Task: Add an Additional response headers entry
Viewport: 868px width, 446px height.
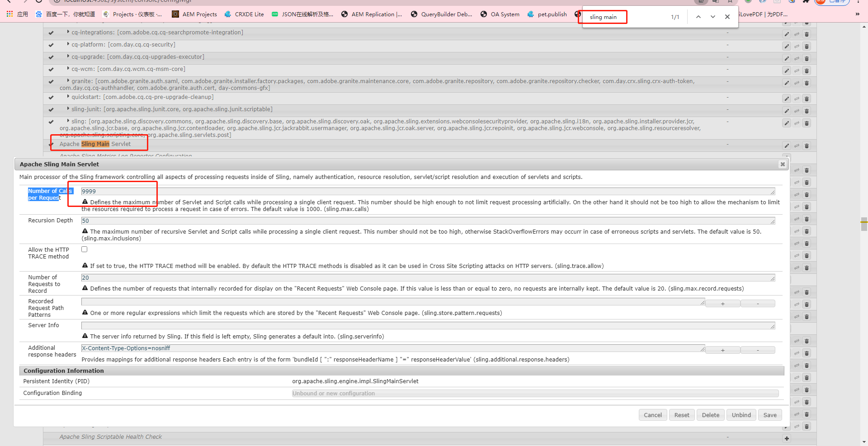Action: (723, 350)
